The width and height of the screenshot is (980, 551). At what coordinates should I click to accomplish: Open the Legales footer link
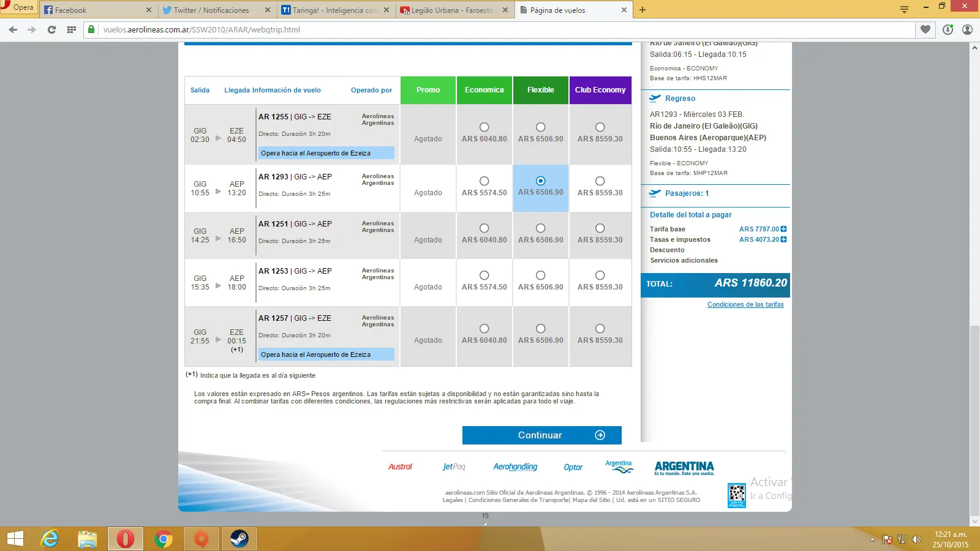453,500
